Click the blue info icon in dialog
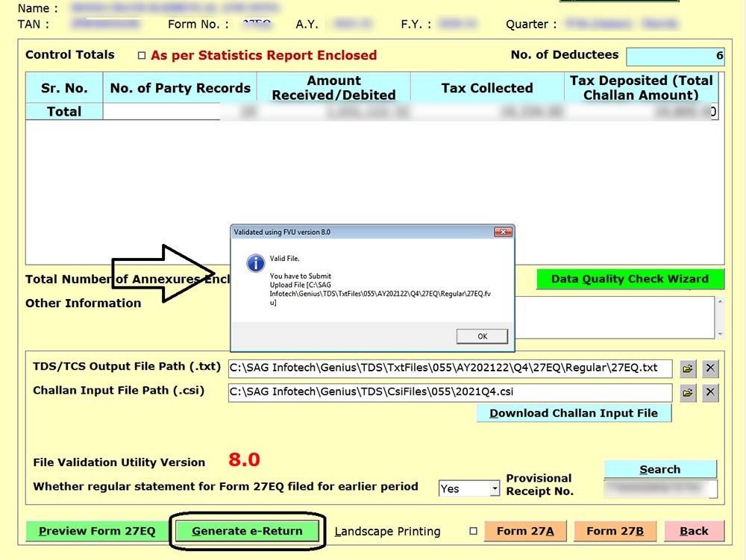The width and height of the screenshot is (746, 560). tap(255, 263)
